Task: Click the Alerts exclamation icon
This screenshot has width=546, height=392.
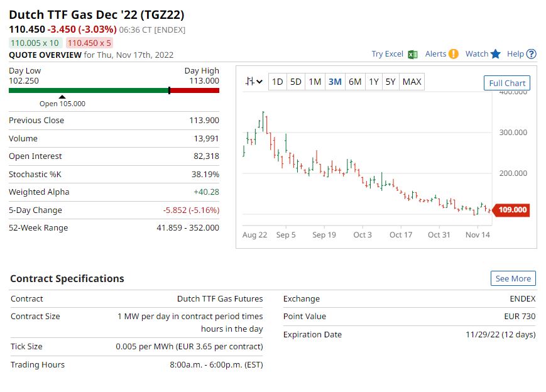Action: [453, 54]
